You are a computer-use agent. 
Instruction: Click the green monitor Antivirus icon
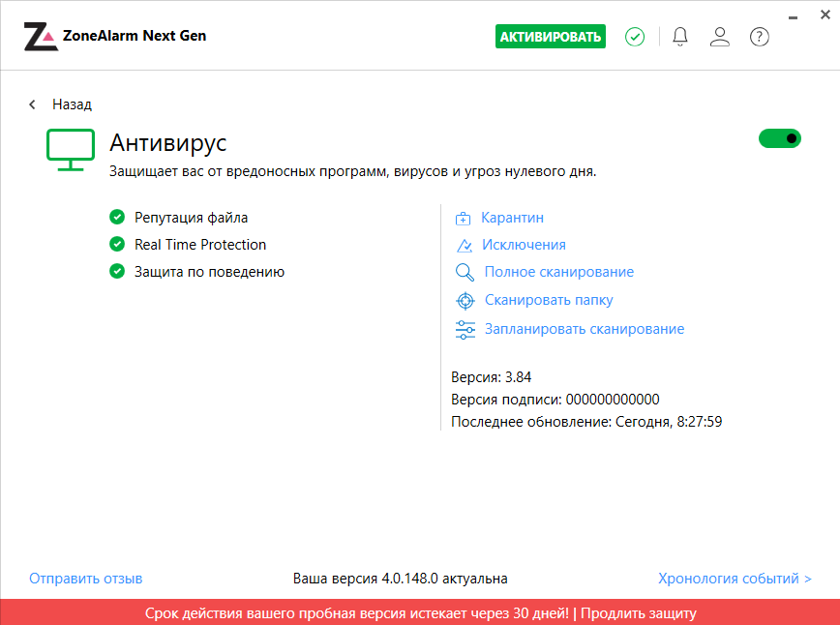[71, 150]
